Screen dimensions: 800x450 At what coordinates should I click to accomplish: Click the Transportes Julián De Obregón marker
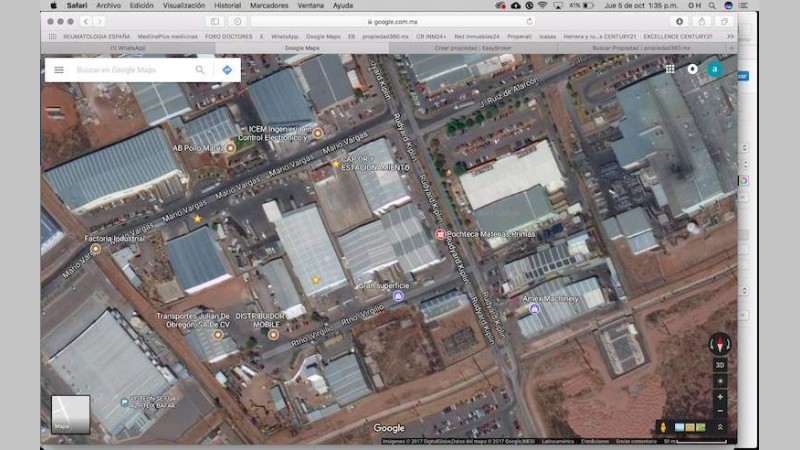(x=218, y=335)
